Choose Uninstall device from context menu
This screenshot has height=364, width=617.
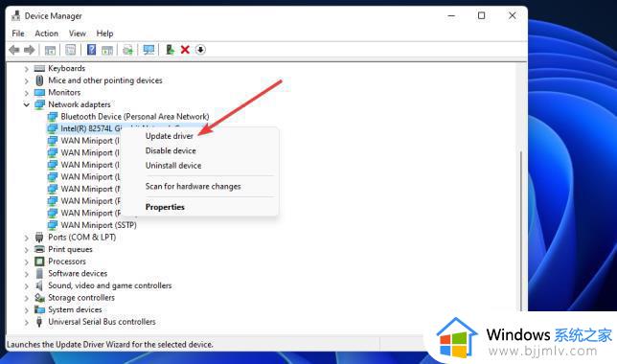click(173, 166)
